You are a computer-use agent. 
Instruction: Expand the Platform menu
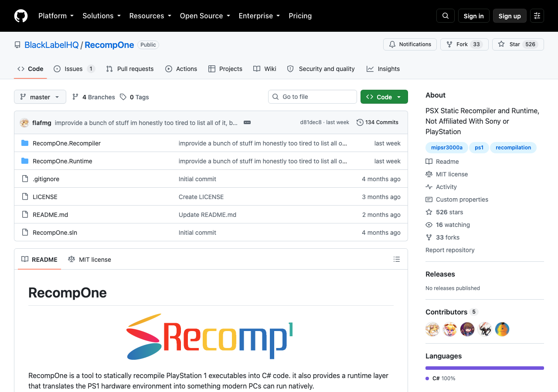(x=56, y=16)
